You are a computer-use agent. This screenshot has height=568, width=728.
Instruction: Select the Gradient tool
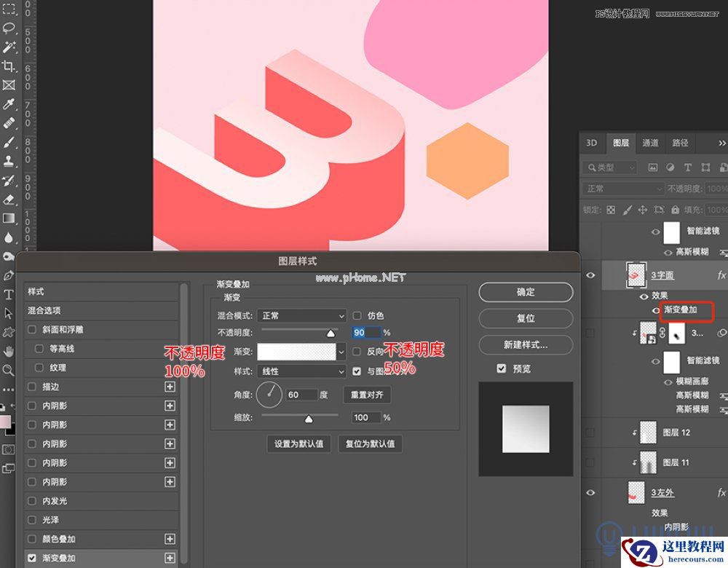point(9,218)
